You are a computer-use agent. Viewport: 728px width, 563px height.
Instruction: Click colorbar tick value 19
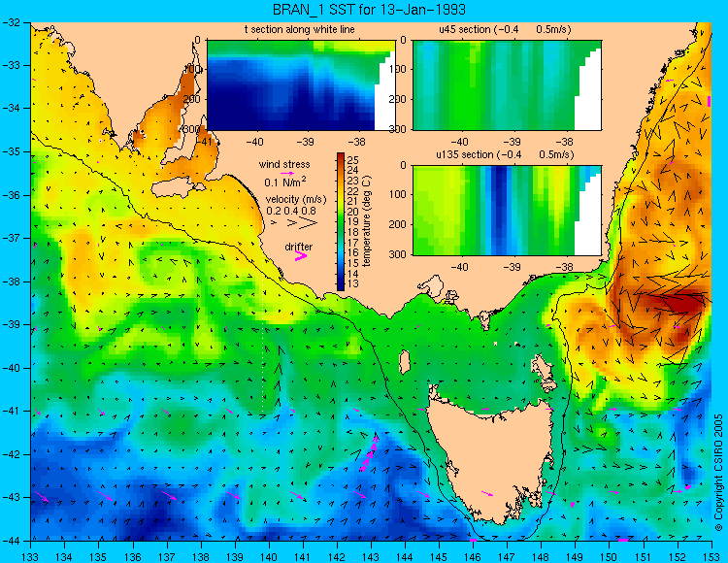coord(353,222)
